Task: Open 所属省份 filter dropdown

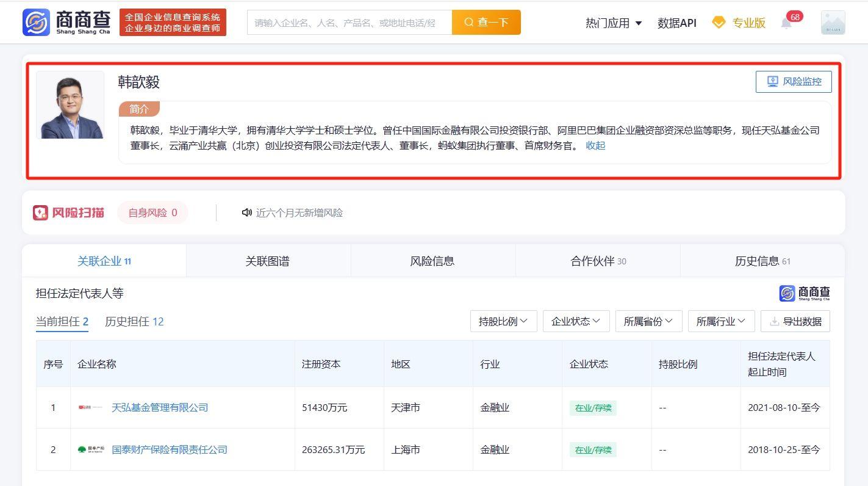Action: click(649, 321)
